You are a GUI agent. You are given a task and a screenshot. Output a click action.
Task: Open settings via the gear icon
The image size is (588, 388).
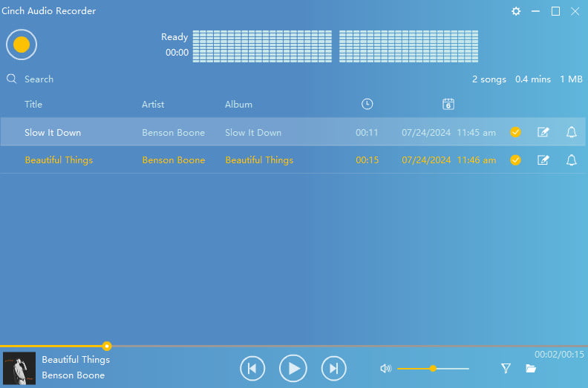click(x=516, y=11)
